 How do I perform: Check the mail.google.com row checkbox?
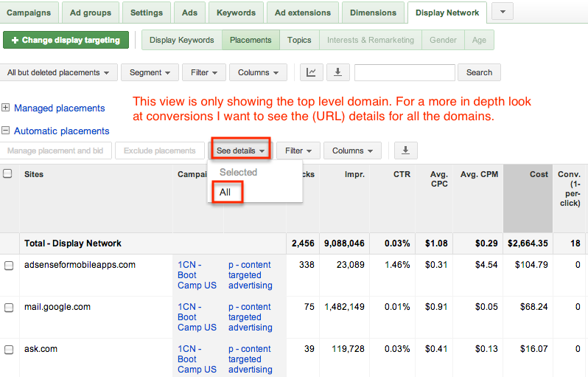click(x=9, y=308)
